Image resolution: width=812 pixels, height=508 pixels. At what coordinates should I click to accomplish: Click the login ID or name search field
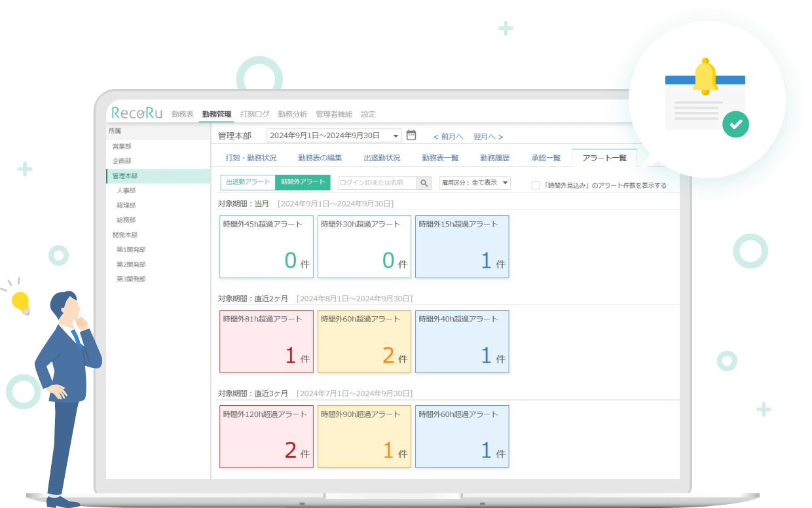[377, 183]
